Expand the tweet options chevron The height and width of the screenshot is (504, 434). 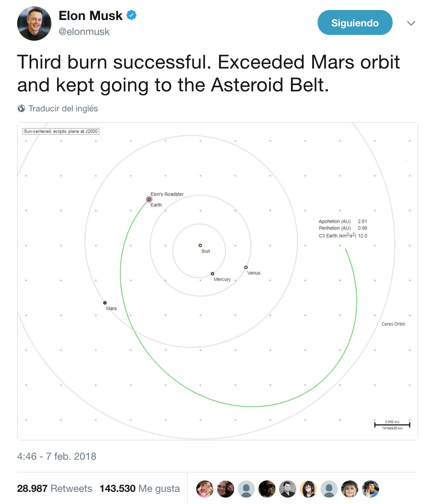pos(411,23)
